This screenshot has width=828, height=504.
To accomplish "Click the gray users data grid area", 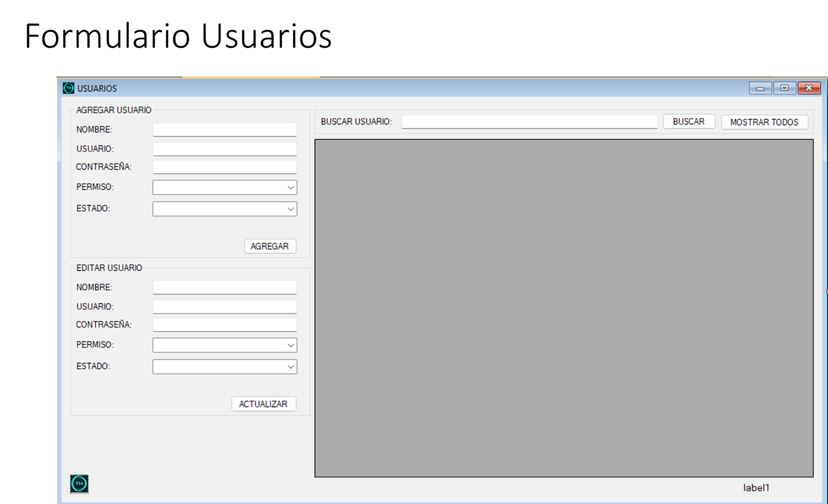I will 564,308.
